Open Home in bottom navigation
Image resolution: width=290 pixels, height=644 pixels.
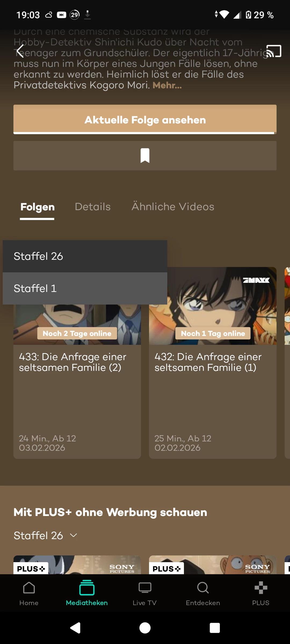(29, 594)
